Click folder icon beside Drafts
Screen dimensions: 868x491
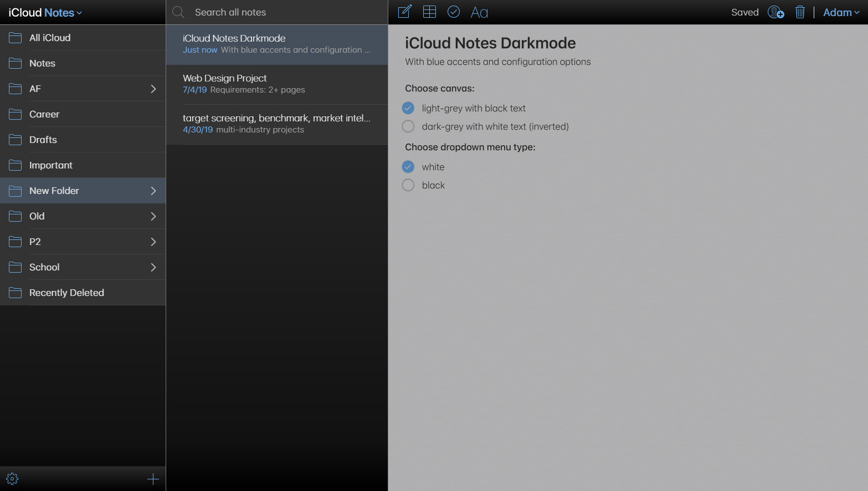click(16, 140)
